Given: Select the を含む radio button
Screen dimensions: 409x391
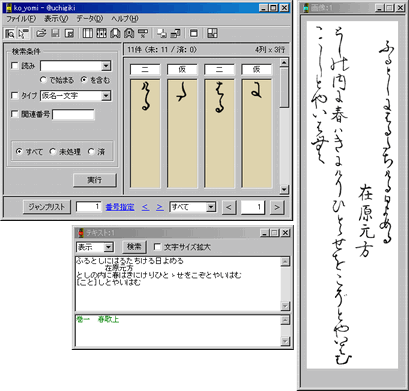Looking at the screenshot, I should [x=84, y=80].
